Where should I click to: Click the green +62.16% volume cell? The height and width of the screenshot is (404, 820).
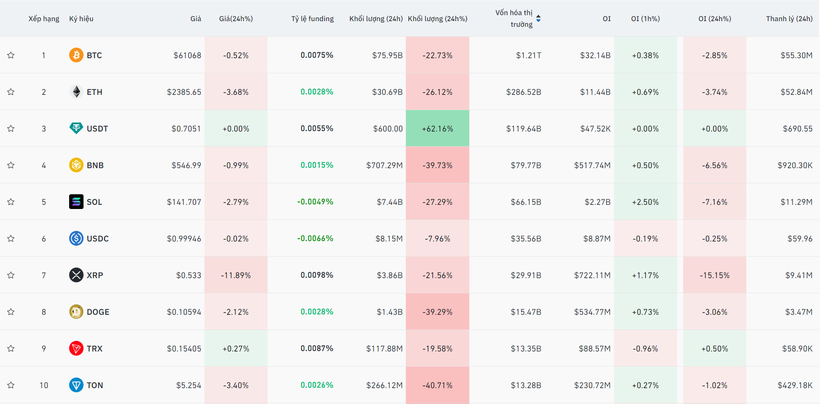click(x=437, y=129)
